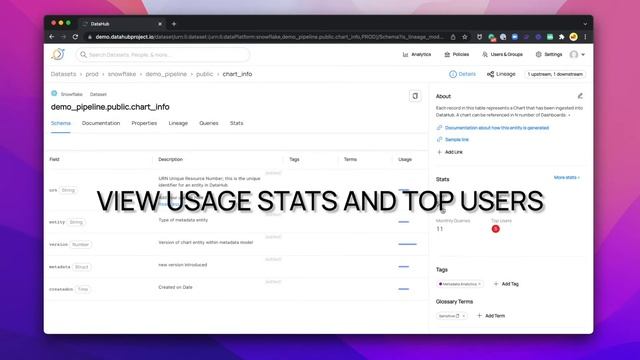The image size is (640, 360).
Task: Click the search box for datasets and people
Action: click(162, 55)
